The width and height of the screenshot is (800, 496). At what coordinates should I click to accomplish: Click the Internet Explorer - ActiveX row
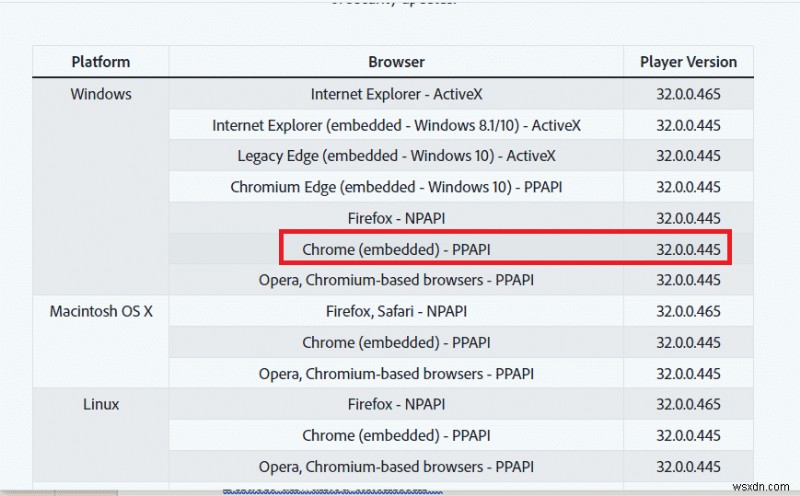tap(396, 95)
